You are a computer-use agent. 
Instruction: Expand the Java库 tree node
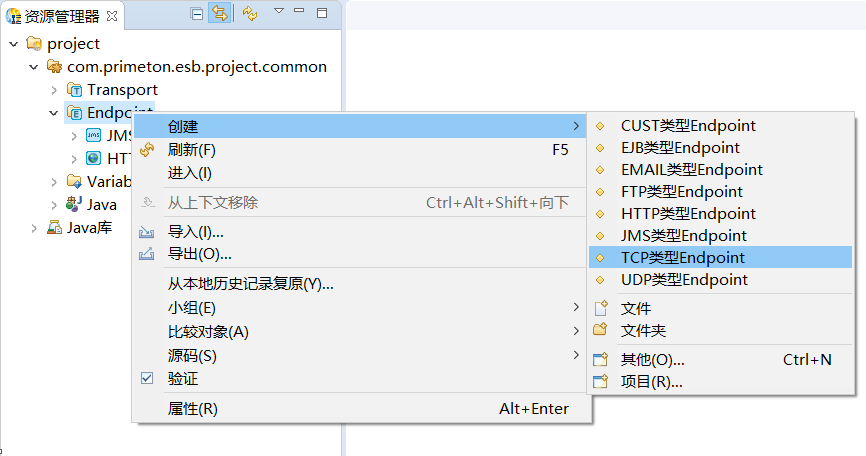pos(34,228)
